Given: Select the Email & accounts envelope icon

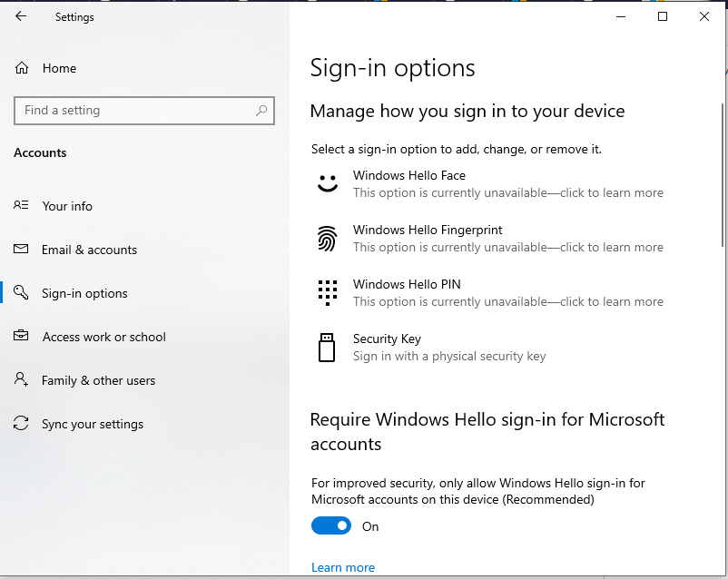Looking at the screenshot, I should [x=21, y=250].
